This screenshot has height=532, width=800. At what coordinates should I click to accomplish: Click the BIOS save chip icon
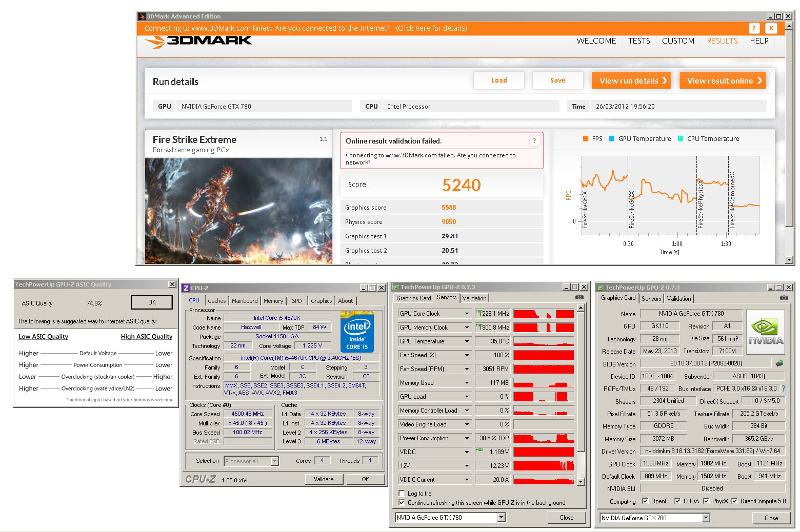point(779,363)
